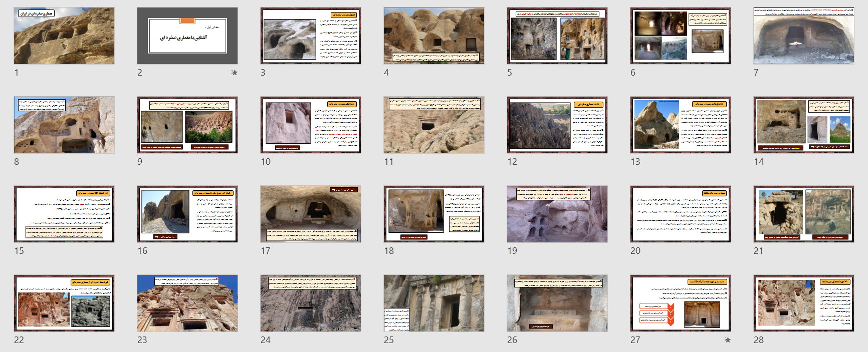Choose slide 23 with blue sky cliff
868x352 pixels.
pos(187,303)
